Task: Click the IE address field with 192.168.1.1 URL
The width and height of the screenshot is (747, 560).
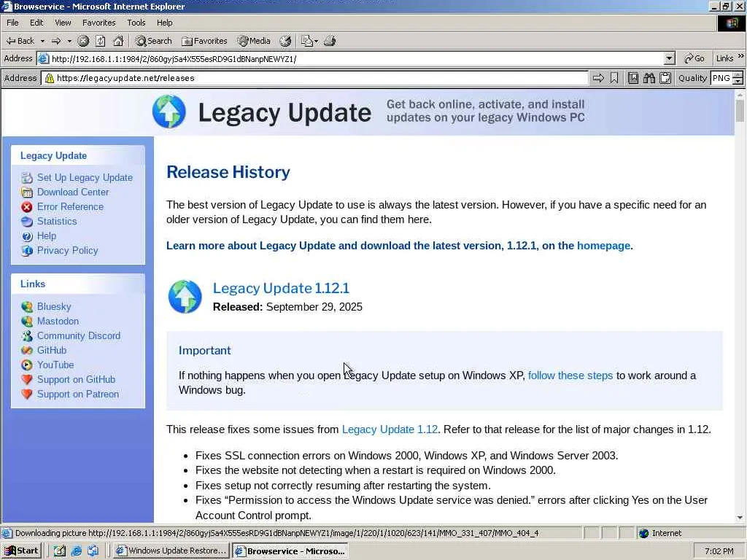Action: click(357, 58)
